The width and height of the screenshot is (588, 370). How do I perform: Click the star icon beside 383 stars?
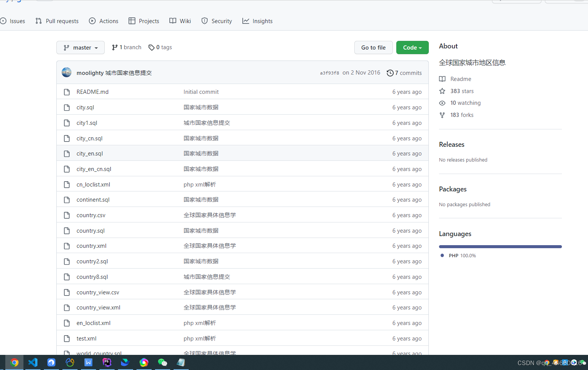pyautogui.click(x=442, y=91)
